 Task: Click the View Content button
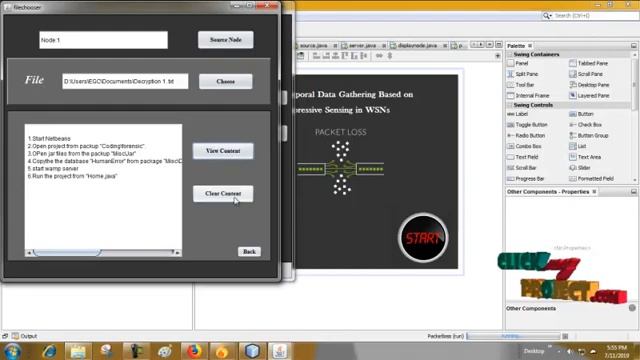tap(223, 151)
